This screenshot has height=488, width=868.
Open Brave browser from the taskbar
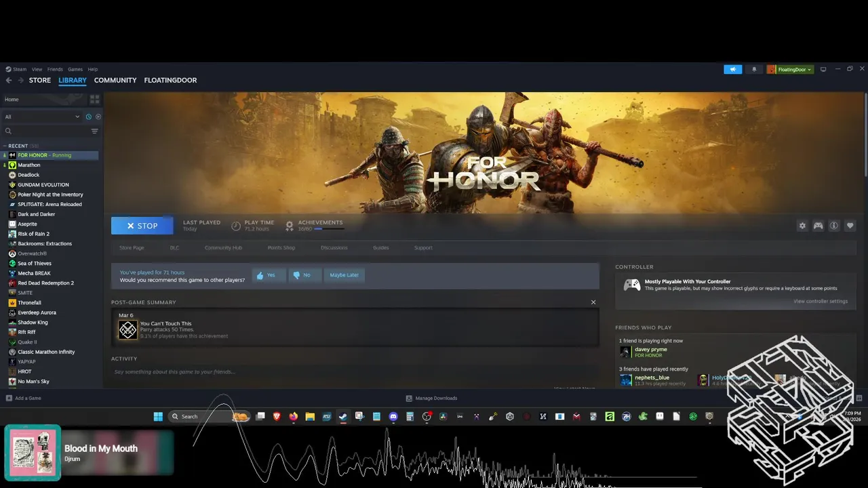coord(277,416)
